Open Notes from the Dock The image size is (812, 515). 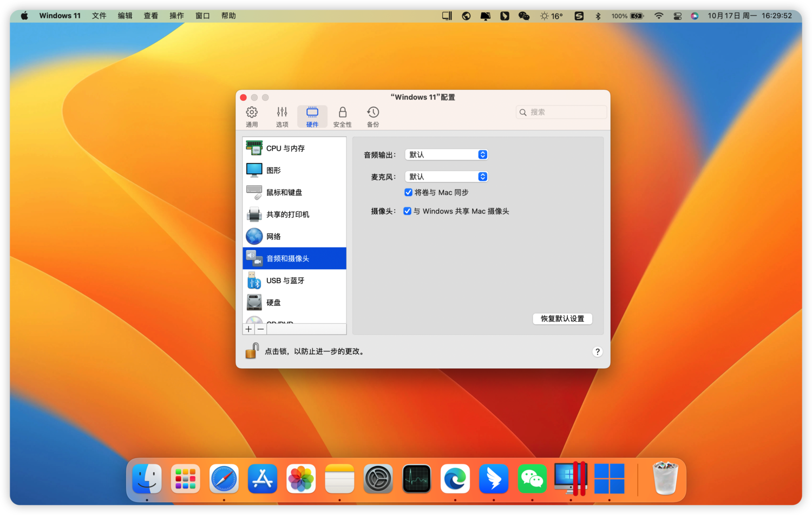point(339,479)
